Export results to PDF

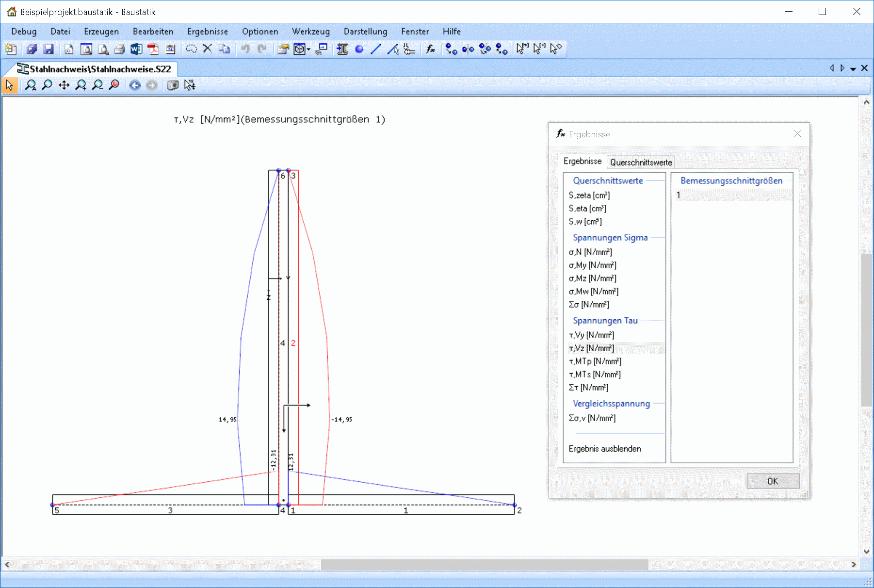(153, 49)
